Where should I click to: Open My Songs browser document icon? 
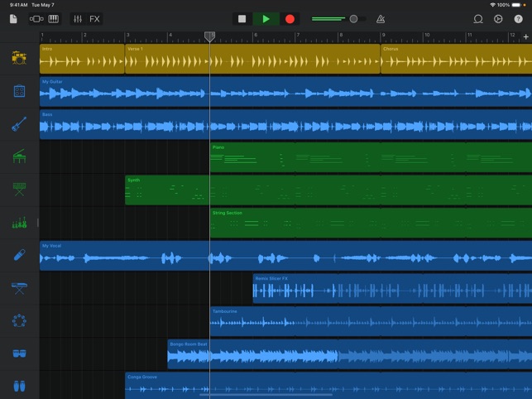tap(13, 19)
